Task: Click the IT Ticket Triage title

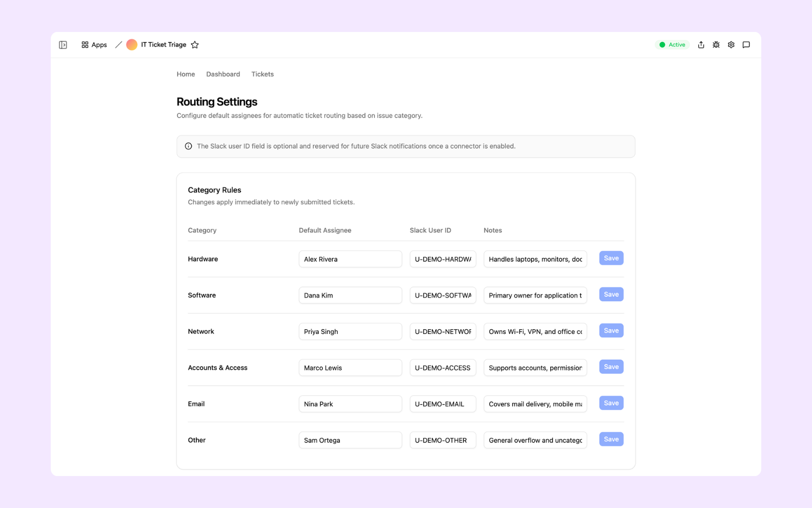Action: coord(164,45)
